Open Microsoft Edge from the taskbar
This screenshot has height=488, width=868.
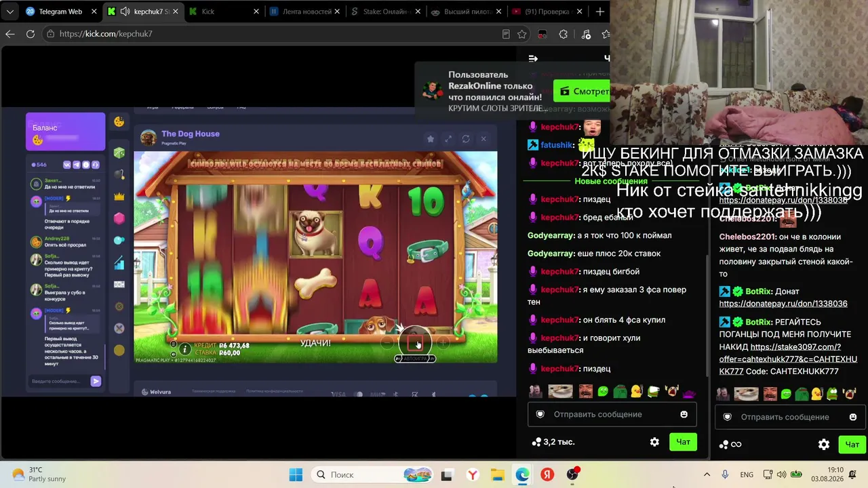(522, 474)
